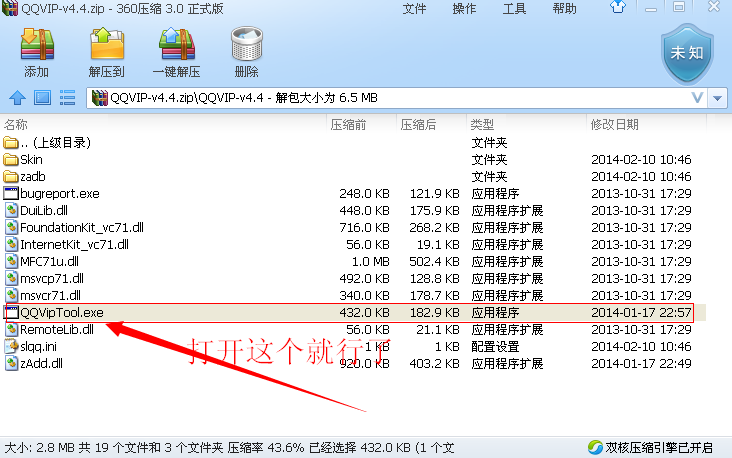Select the file name RemoteLib.dll

pyautogui.click(x=57, y=330)
